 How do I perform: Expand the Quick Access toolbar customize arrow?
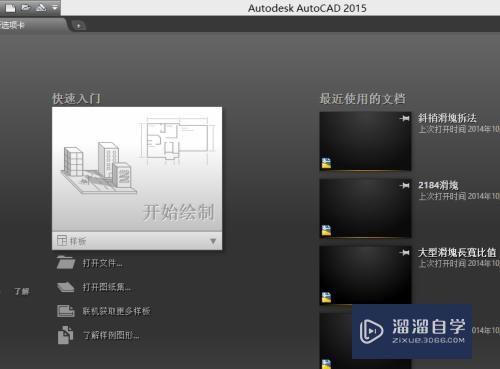55,7
